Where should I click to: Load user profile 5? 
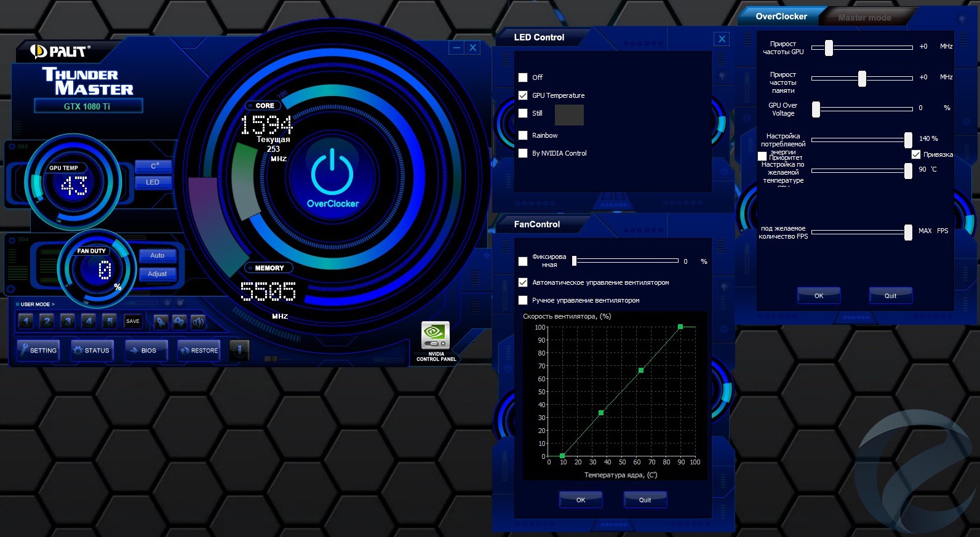(110, 321)
